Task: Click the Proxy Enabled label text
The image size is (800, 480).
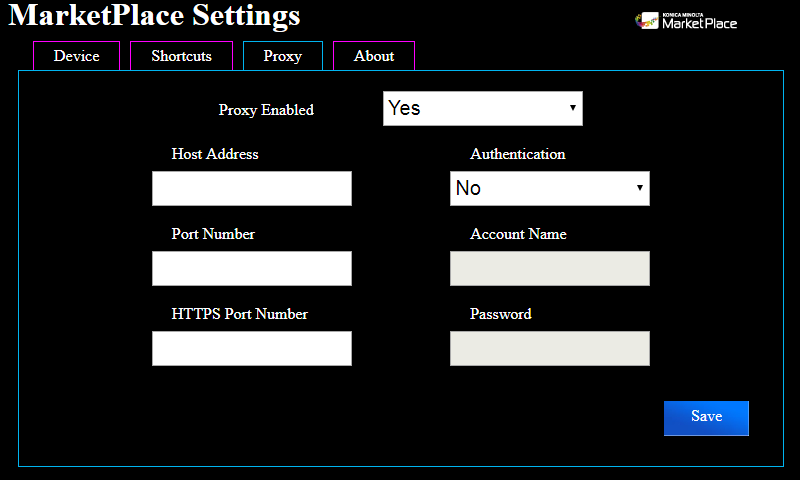Action: (x=266, y=110)
